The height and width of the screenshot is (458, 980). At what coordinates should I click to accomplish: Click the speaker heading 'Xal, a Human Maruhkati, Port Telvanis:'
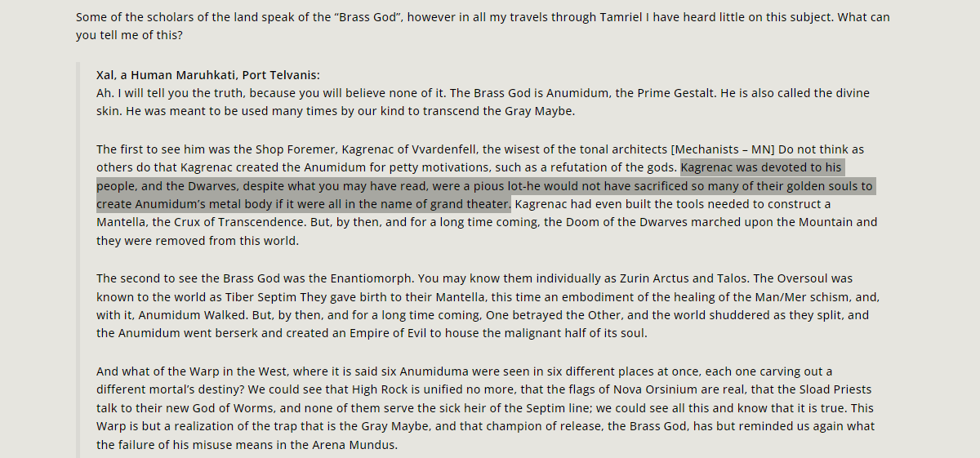(x=208, y=74)
